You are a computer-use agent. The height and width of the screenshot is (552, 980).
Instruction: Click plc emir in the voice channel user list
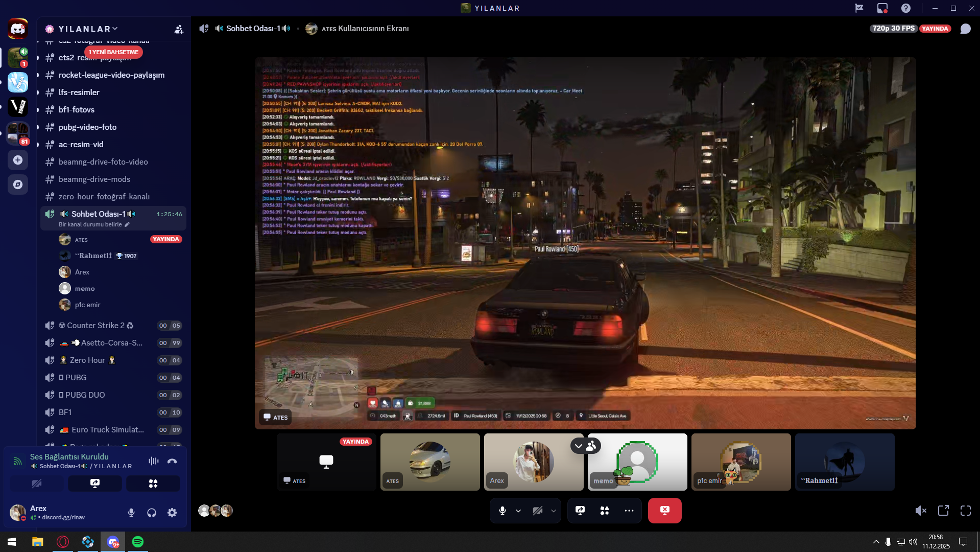pyautogui.click(x=121, y=305)
